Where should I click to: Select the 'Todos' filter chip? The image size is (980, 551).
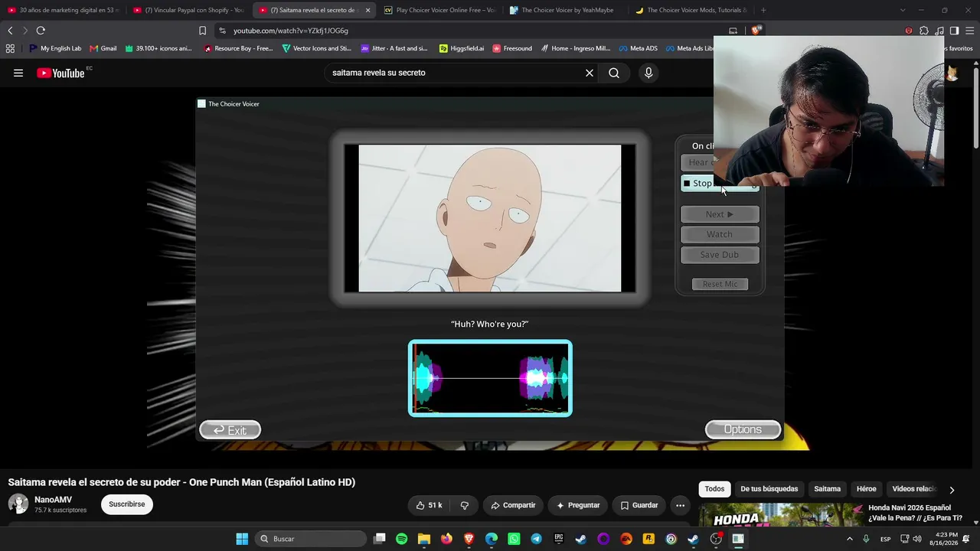[714, 489]
